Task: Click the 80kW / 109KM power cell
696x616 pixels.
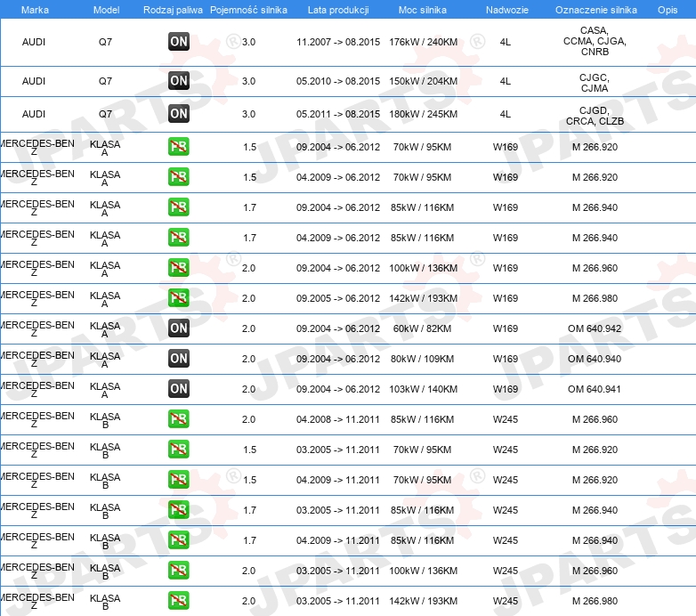Action: click(x=422, y=359)
